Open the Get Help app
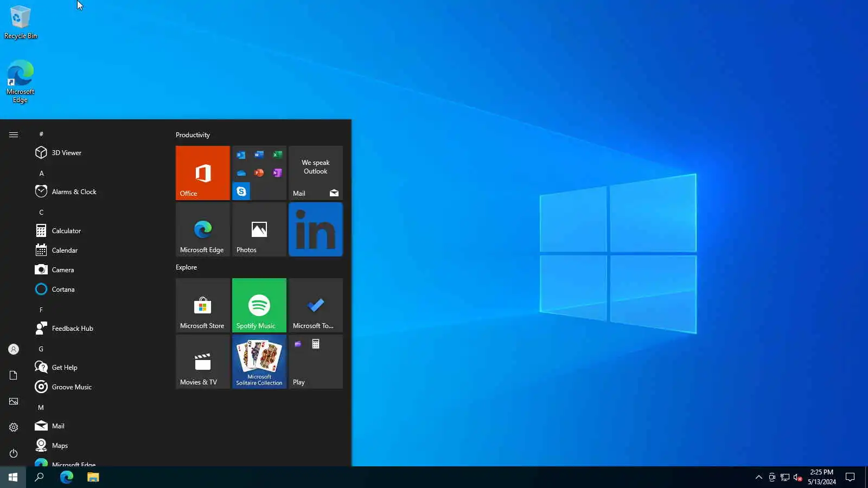Screen dimensions: 868x488 [98, 368]
